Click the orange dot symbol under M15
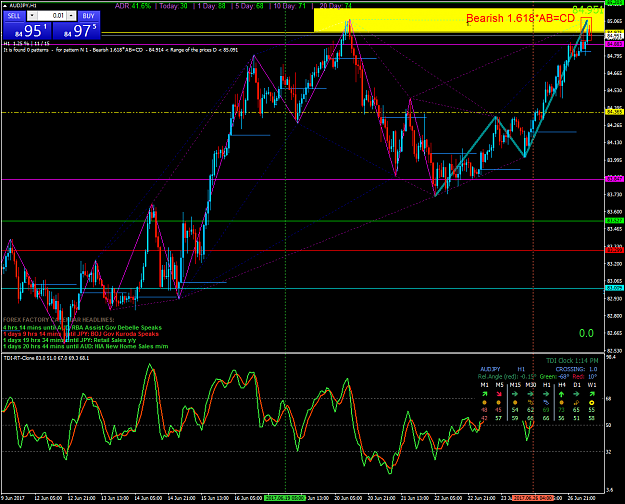Screen dimensions: 625x504 (x=515, y=403)
